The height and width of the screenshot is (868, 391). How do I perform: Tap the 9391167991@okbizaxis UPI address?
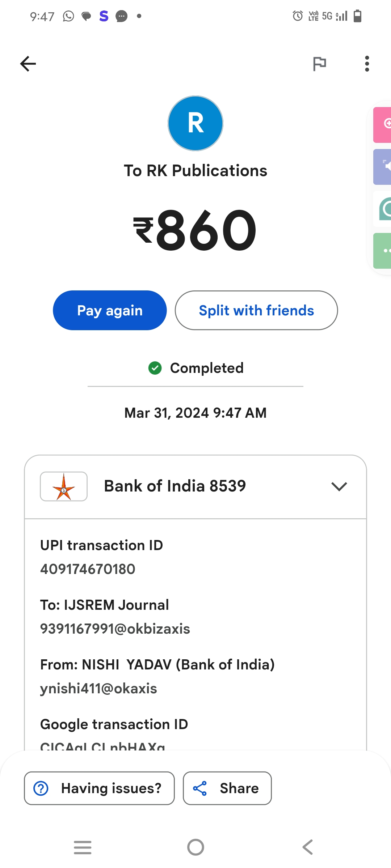point(115,629)
